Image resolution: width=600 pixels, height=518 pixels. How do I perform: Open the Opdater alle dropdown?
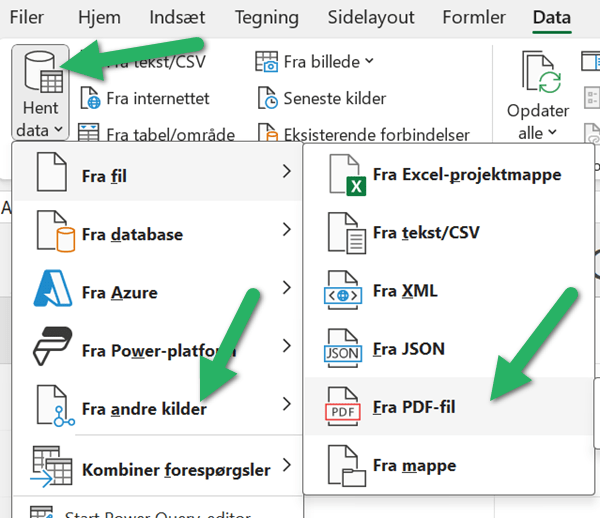coord(551,133)
